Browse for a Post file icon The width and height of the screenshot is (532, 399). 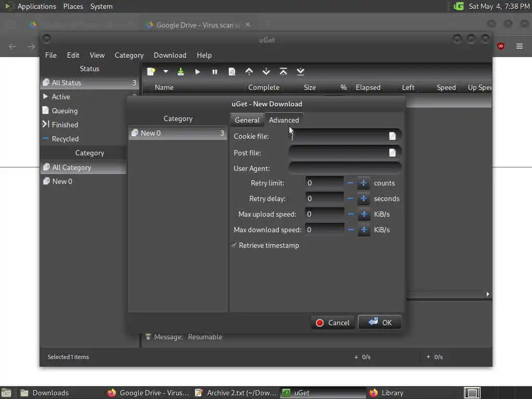point(392,153)
